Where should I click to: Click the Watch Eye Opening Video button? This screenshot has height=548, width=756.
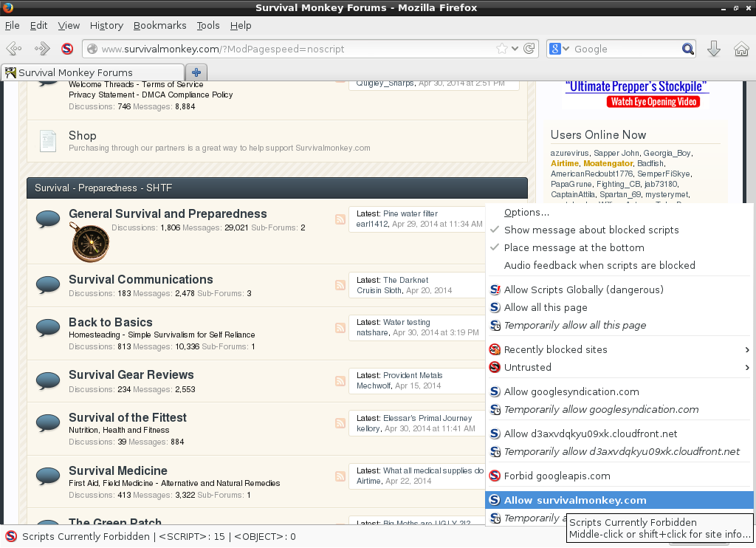653,102
